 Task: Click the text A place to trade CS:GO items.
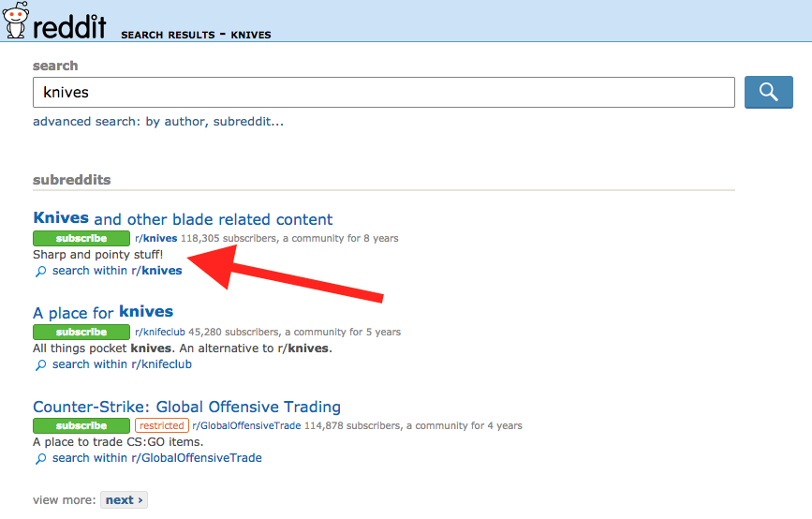(x=118, y=442)
